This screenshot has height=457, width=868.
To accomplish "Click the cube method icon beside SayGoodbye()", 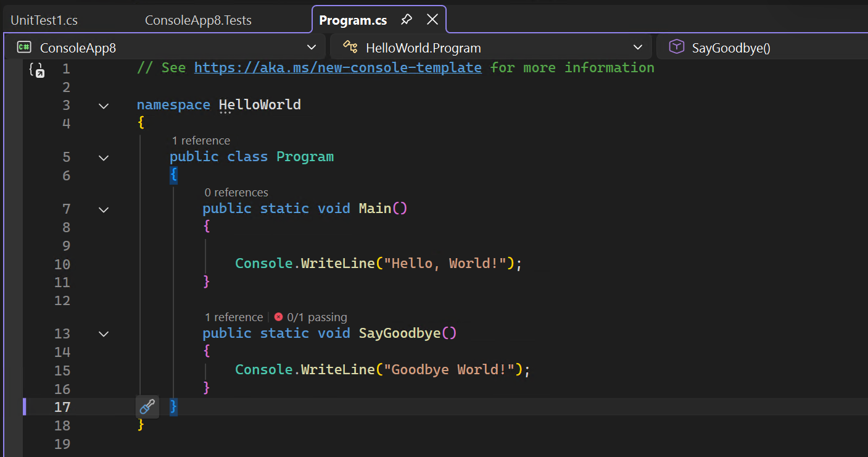I will click(677, 48).
